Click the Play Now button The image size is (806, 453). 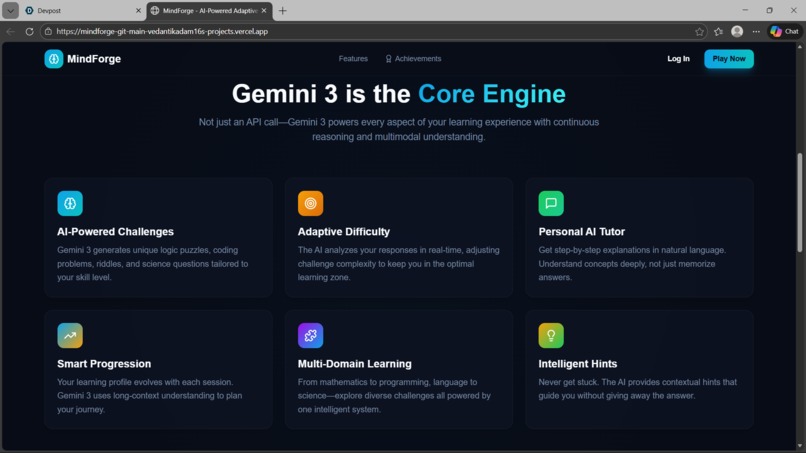point(729,59)
